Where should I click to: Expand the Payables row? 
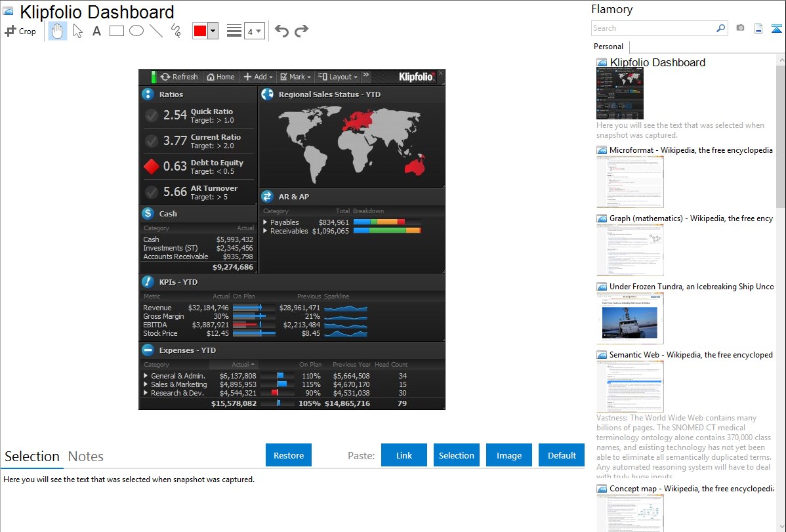265,222
